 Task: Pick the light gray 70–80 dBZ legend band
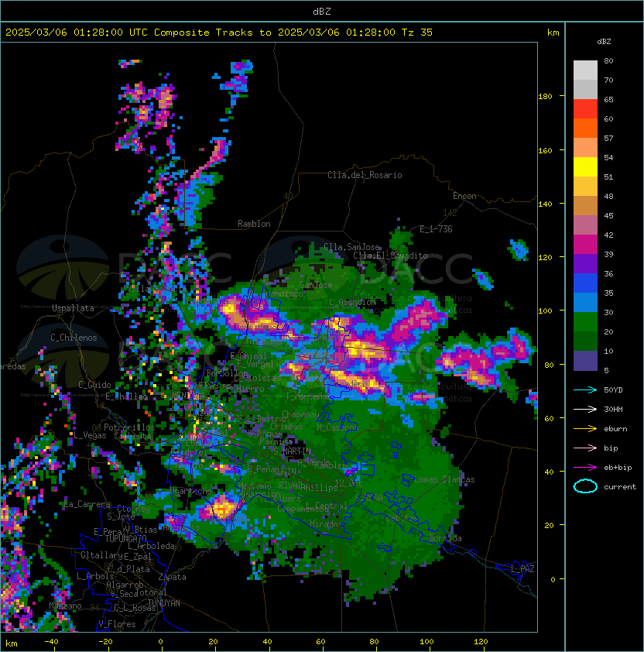click(x=585, y=70)
